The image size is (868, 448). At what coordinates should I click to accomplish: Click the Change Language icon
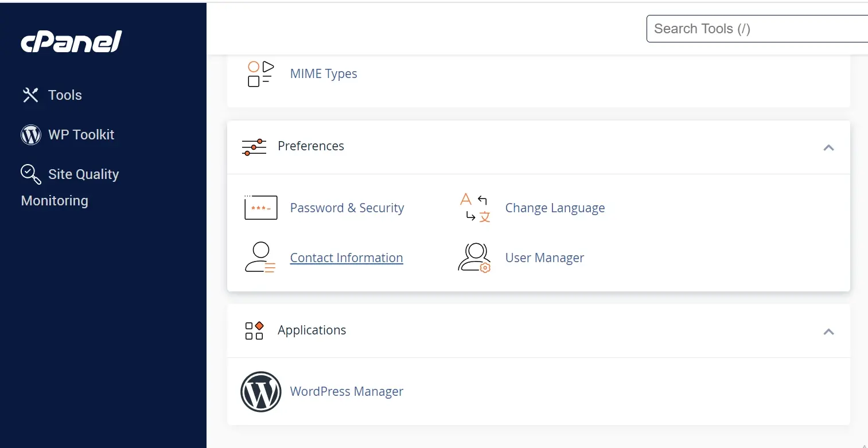click(476, 208)
